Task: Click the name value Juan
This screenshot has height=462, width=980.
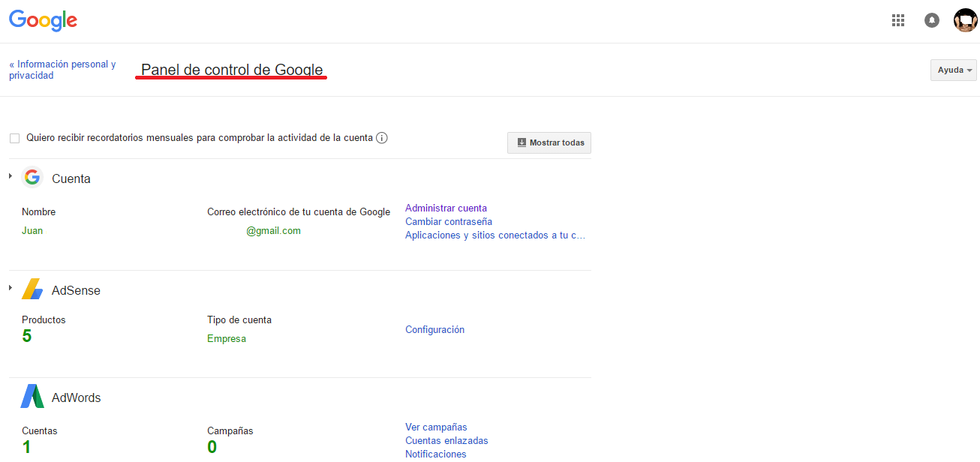Action: click(x=32, y=231)
